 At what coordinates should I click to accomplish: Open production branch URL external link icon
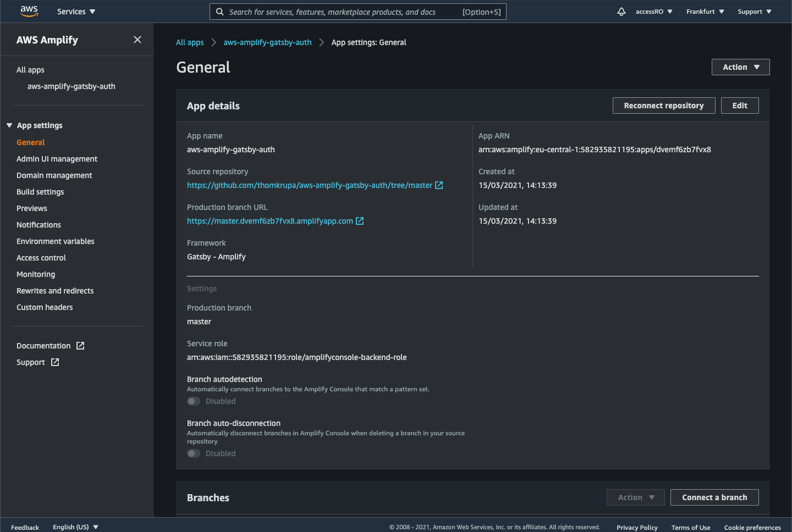[360, 221]
